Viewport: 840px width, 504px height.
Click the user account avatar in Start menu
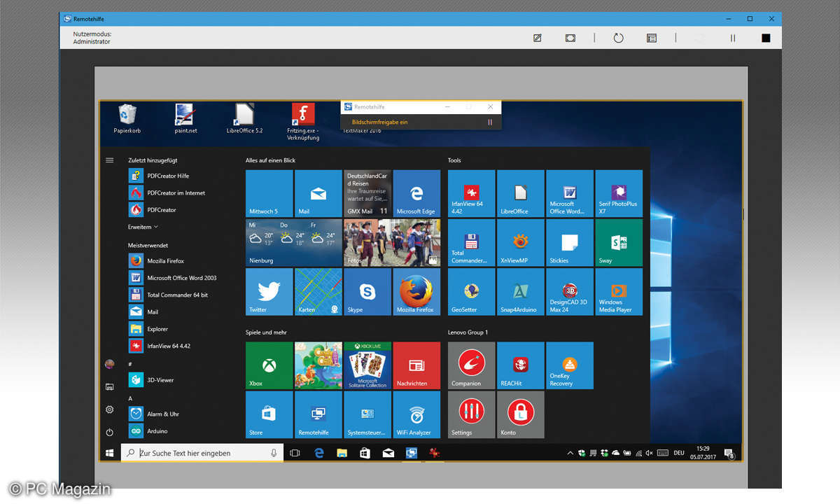pos(109,364)
